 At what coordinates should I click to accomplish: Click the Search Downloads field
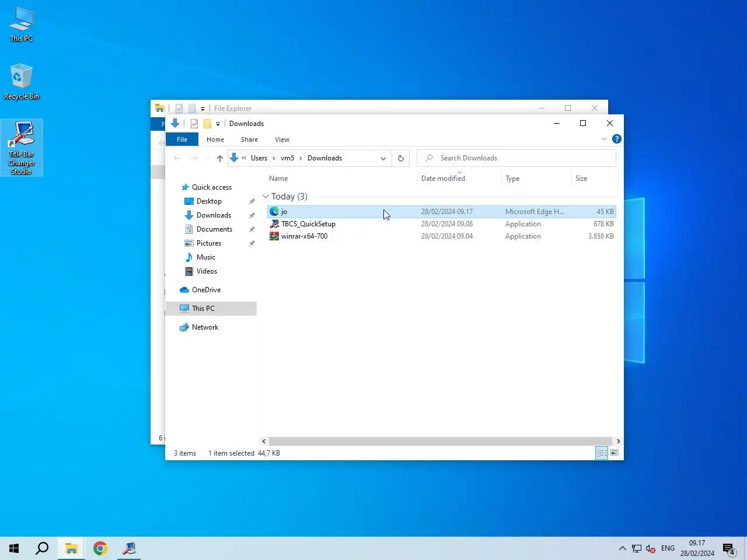[516, 158]
